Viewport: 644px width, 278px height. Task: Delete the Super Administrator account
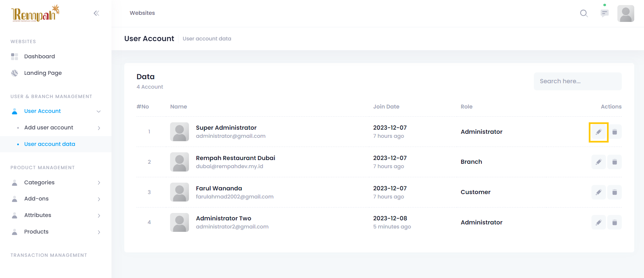click(x=614, y=132)
